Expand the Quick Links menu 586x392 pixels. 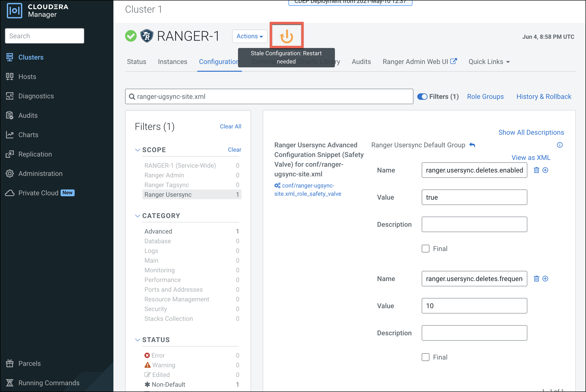(489, 62)
